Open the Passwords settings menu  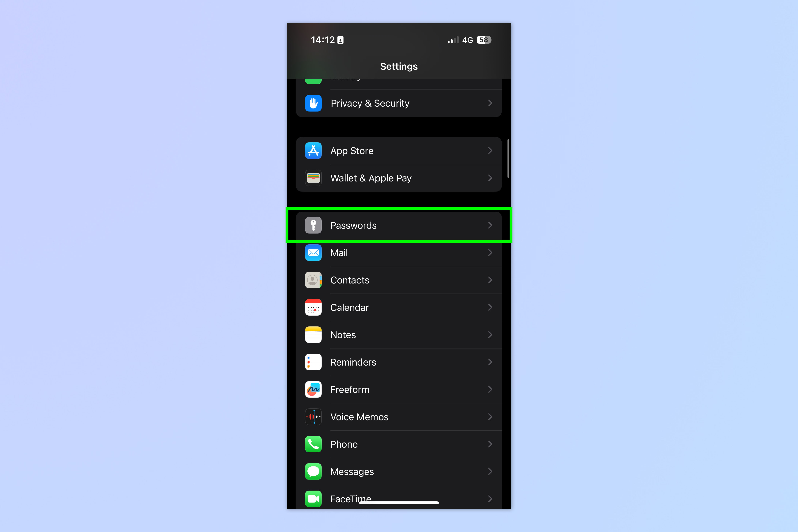tap(399, 225)
